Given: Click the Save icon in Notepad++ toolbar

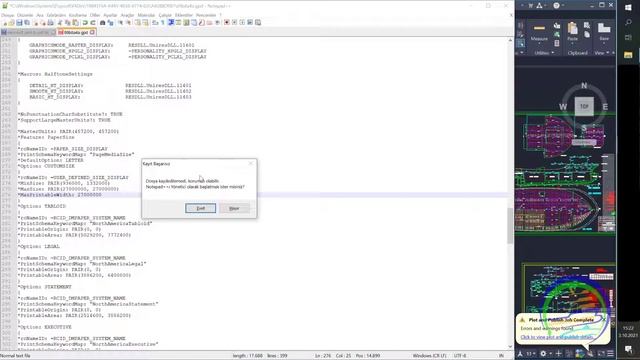Looking at the screenshot, I should (x=19, y=22).
